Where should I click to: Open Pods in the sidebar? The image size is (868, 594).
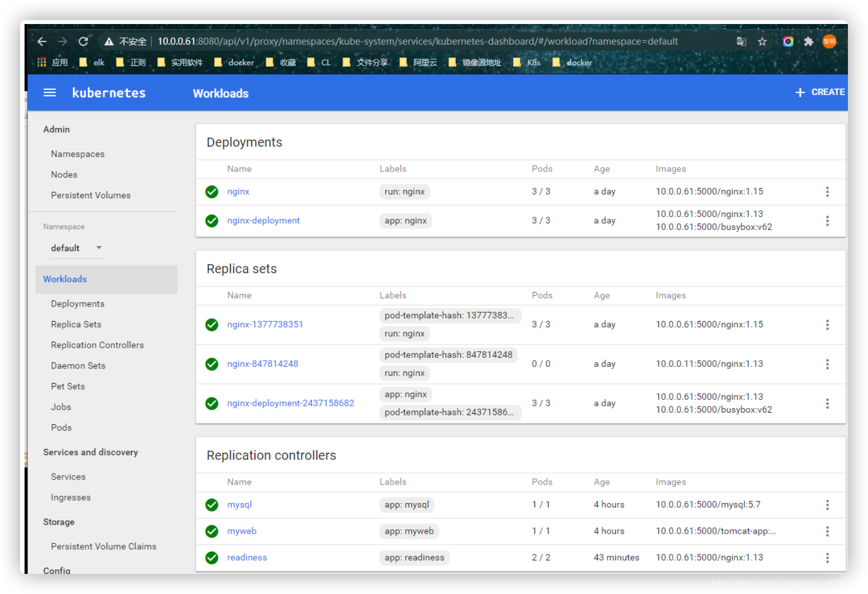[61, 428]
